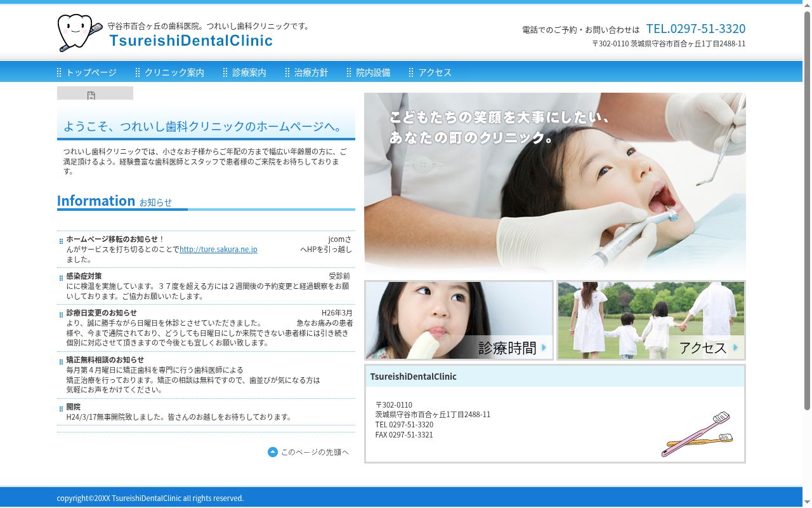Open the クリニック案内 menu item
Screen dimensions: 812x508
(x=169, y=72)
